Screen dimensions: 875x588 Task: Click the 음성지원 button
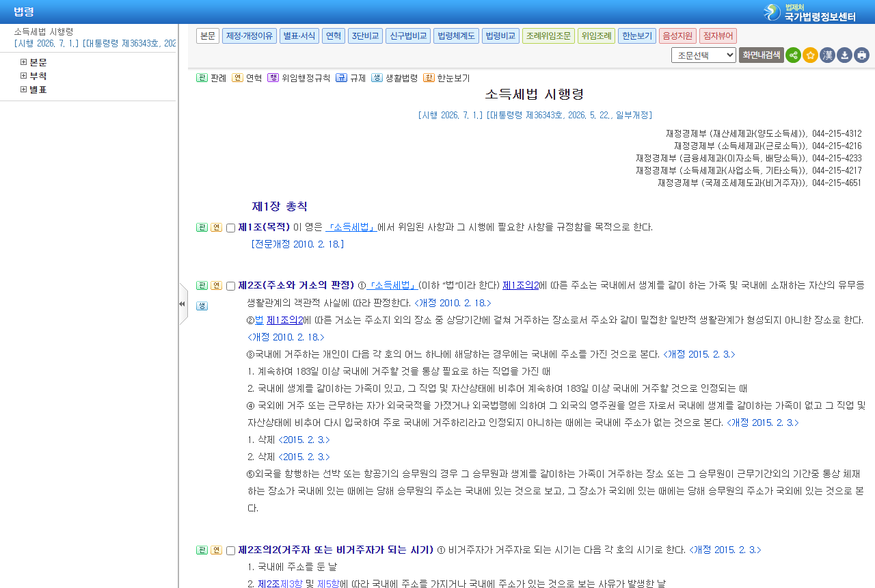coord(678,36)
